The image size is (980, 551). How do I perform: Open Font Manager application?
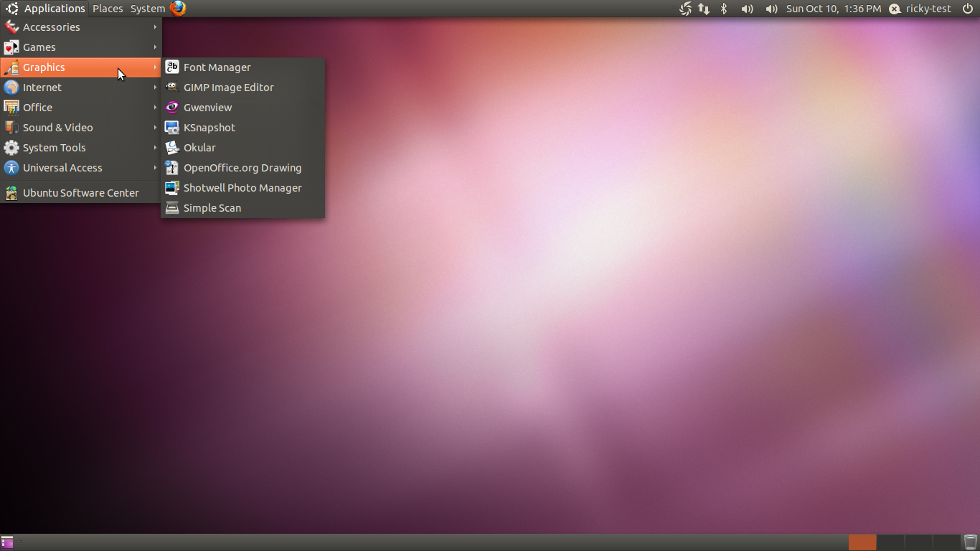(217, 67)
